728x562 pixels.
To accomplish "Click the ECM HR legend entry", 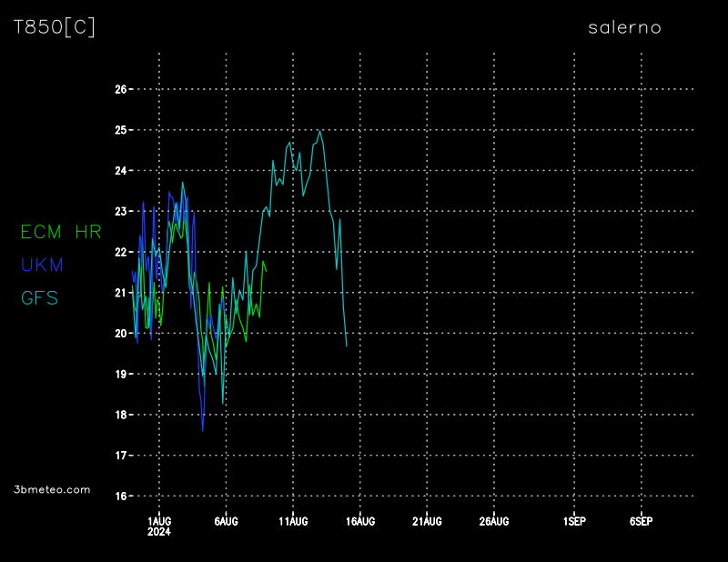I will coord(61,232).
